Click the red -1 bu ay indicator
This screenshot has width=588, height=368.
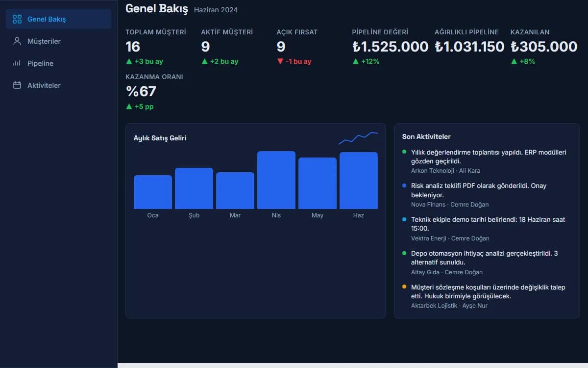(294, 61)
